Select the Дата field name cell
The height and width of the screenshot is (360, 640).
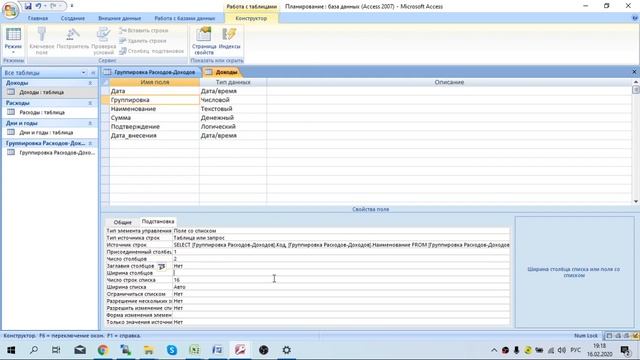154,91
